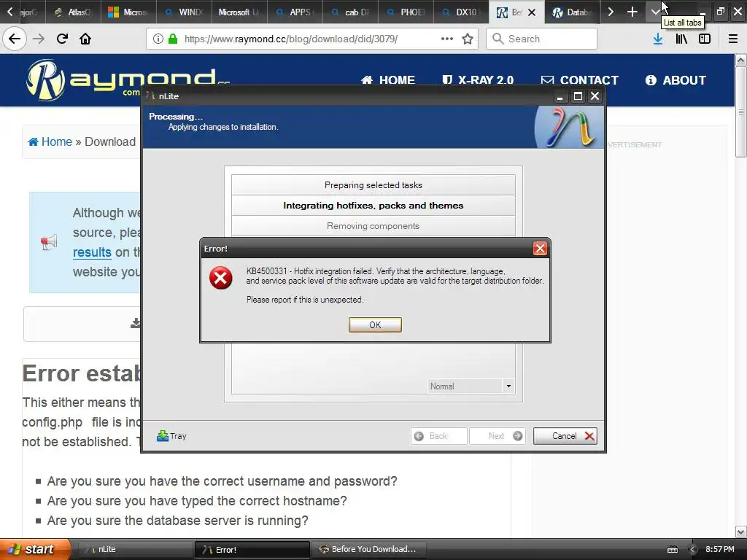This screenshot has width=747, height=560.
Task: Switch to the Databa tab
Action: click(572, 12)
